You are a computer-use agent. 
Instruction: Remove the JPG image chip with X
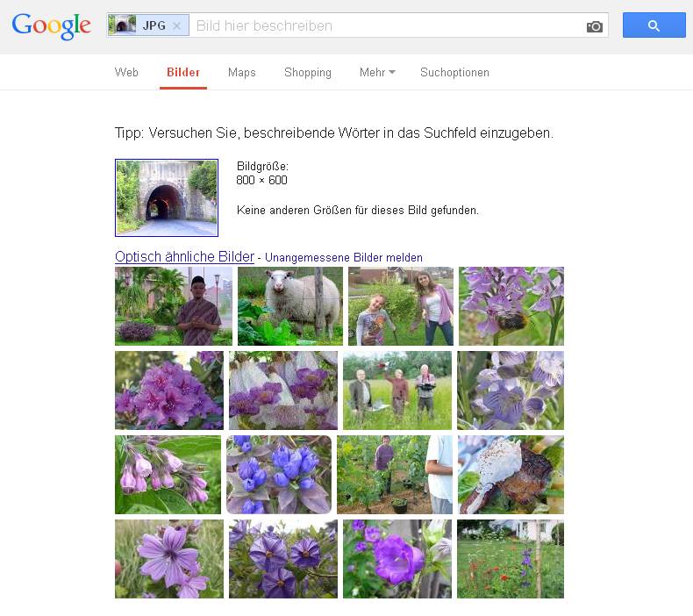[x=176, y=26]
